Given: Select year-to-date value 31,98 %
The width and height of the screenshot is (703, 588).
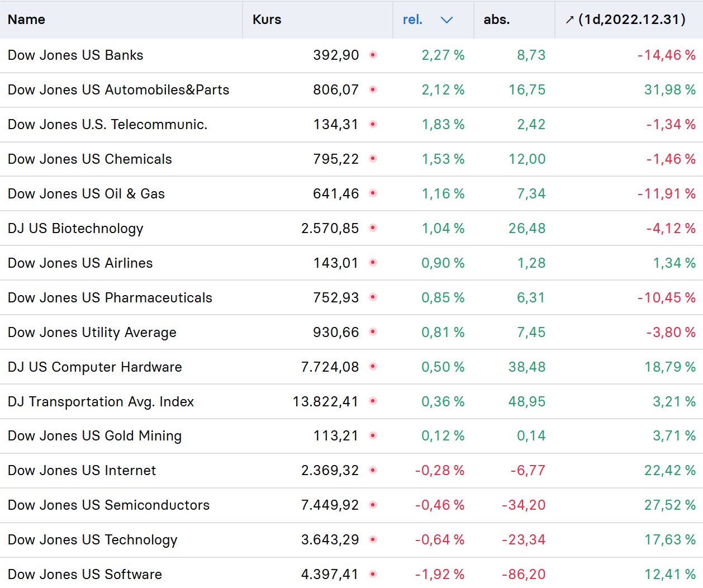Looking at the screenshot, I should 670,89.
